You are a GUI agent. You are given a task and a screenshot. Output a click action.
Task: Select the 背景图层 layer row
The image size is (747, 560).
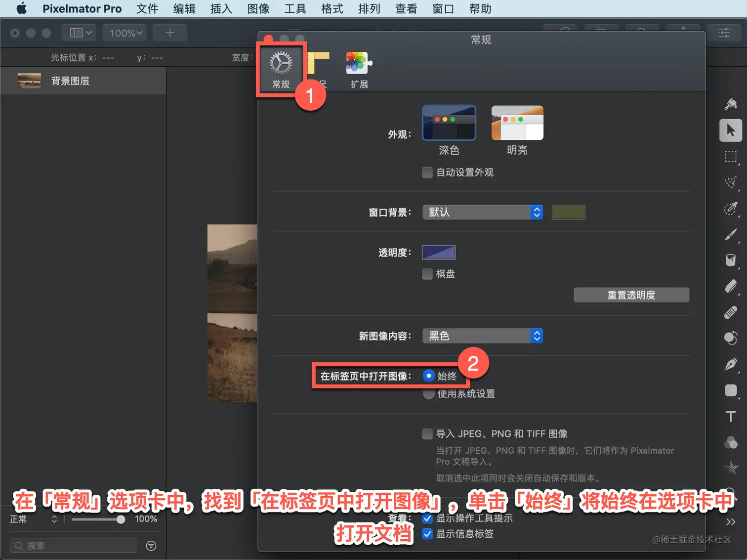[x=83, y=81]
